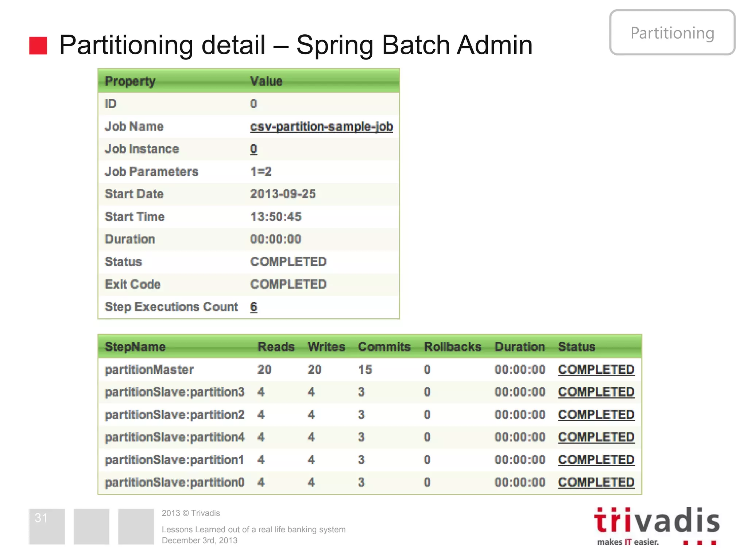Select the Step Executions Count label
Image resolution: width=747 pixels, height=560 pixels.
(x=171, y=307)
